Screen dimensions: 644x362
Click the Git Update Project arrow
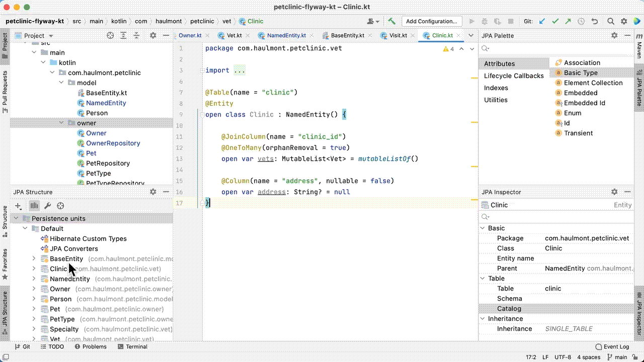pyautogui.click(x=542, y=21)
